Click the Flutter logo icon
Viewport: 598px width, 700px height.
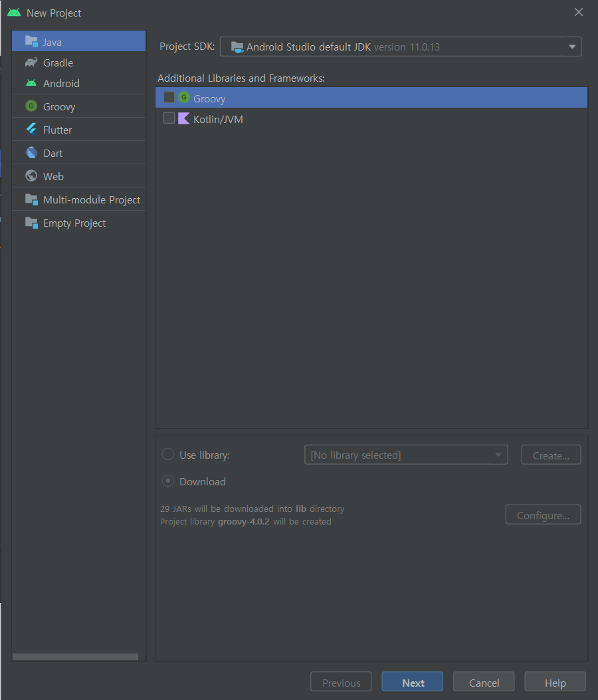coord(31,129)
